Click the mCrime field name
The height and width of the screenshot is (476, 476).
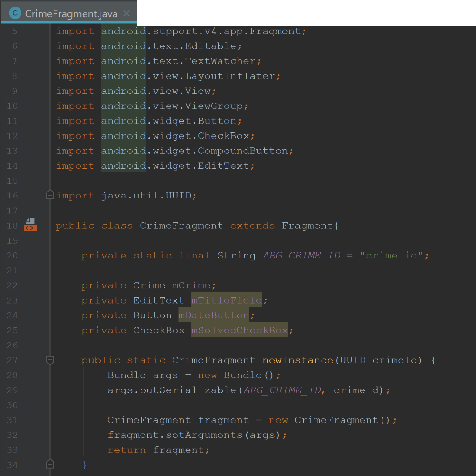[x=191, y=285]
